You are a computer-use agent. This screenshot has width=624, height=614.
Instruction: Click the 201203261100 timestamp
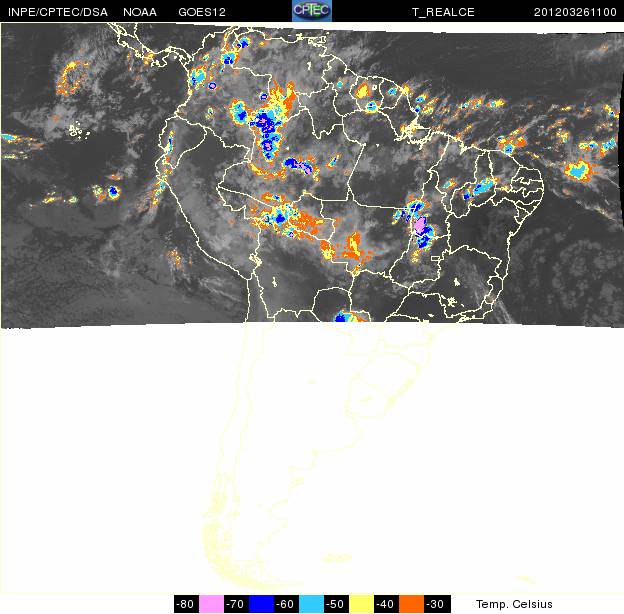coord(575,12)
